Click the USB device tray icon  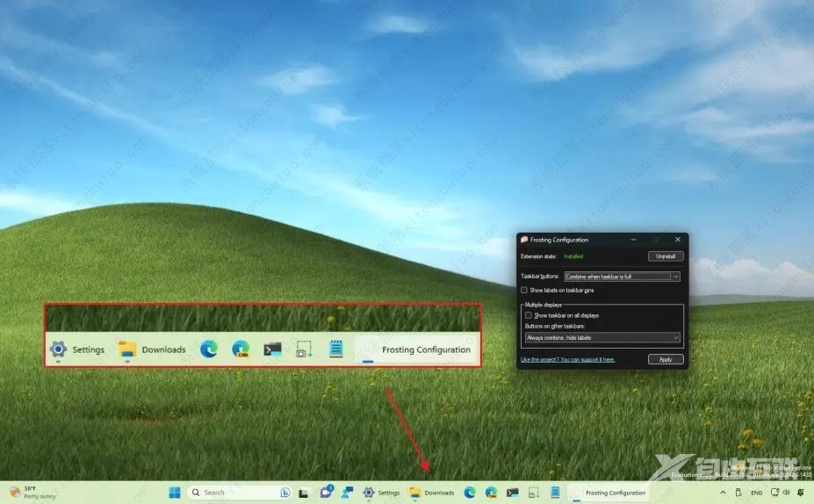pyautogui.click(x=738, y=492)
